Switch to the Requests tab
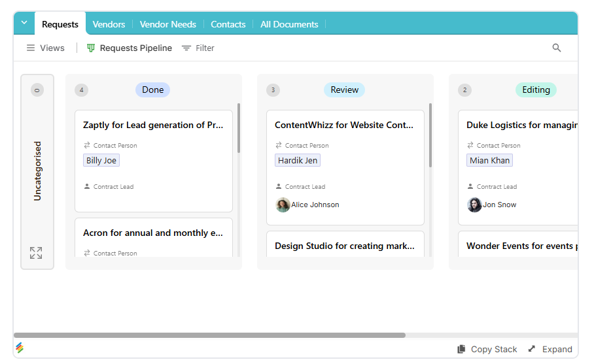 pos(60,24)
